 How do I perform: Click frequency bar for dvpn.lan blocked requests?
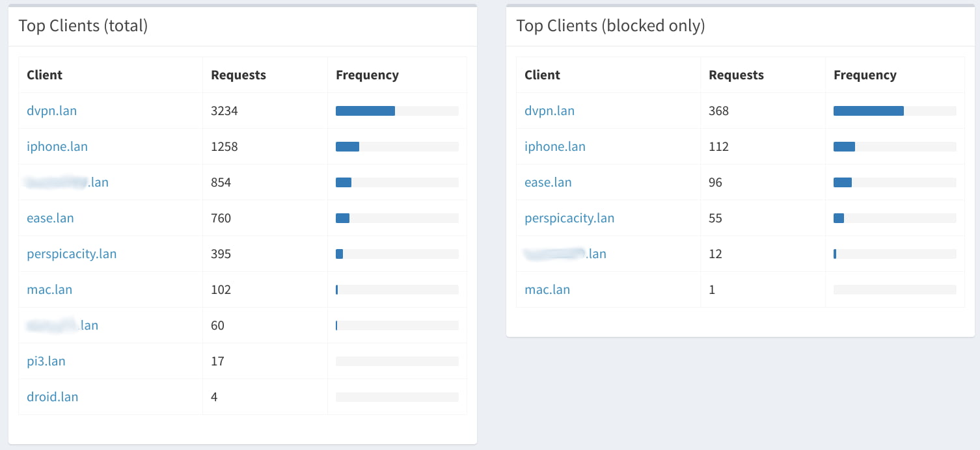tap(895, 111)
